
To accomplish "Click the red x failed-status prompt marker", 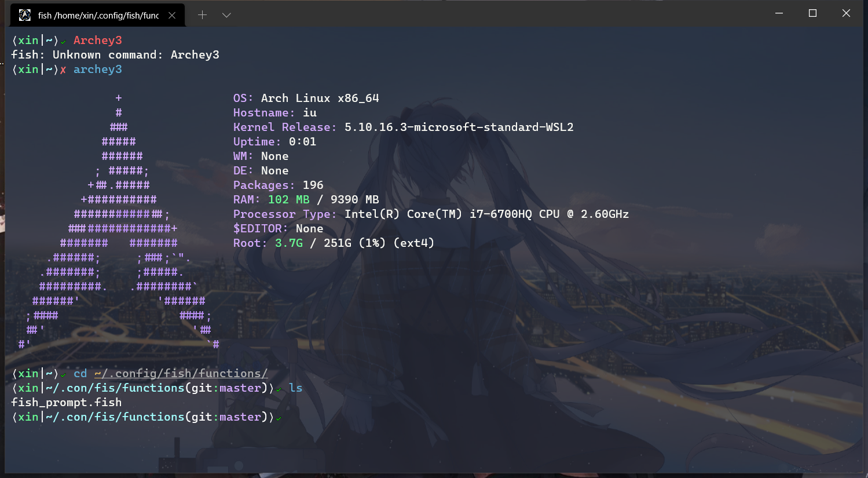I will 63,70.
